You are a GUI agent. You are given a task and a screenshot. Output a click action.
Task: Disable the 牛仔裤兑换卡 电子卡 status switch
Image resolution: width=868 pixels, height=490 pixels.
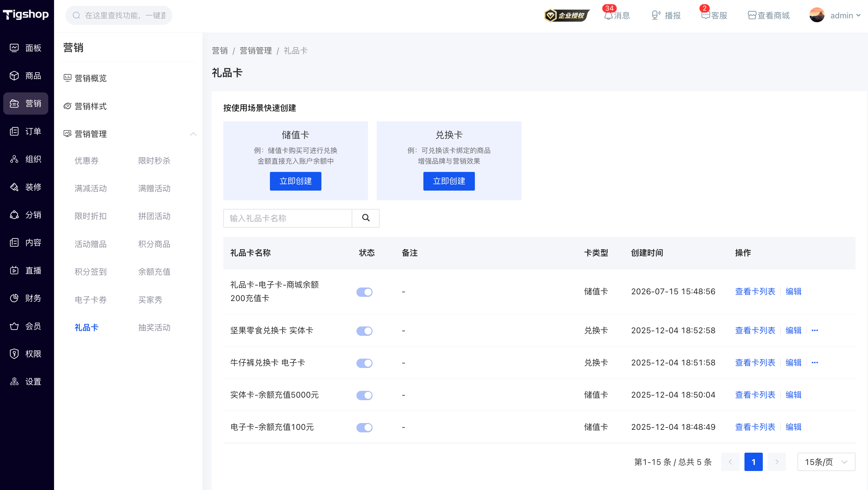364,363
